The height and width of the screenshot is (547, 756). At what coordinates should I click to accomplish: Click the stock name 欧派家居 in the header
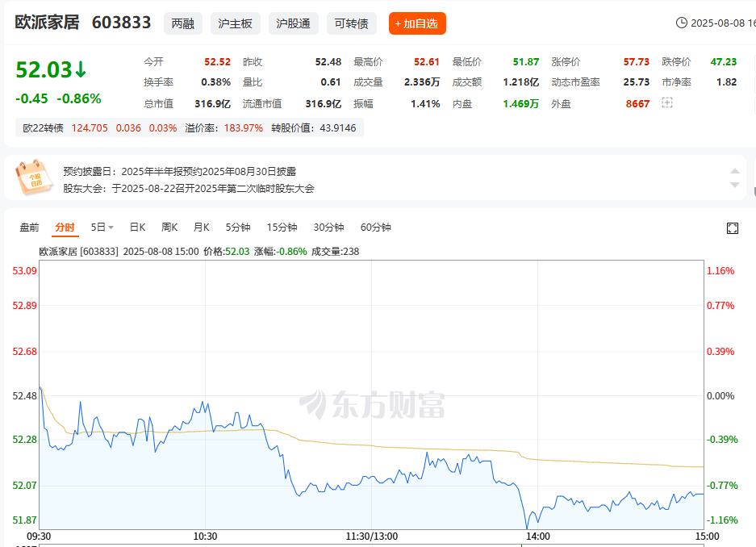pyautogui.click(x=47, y=23)
